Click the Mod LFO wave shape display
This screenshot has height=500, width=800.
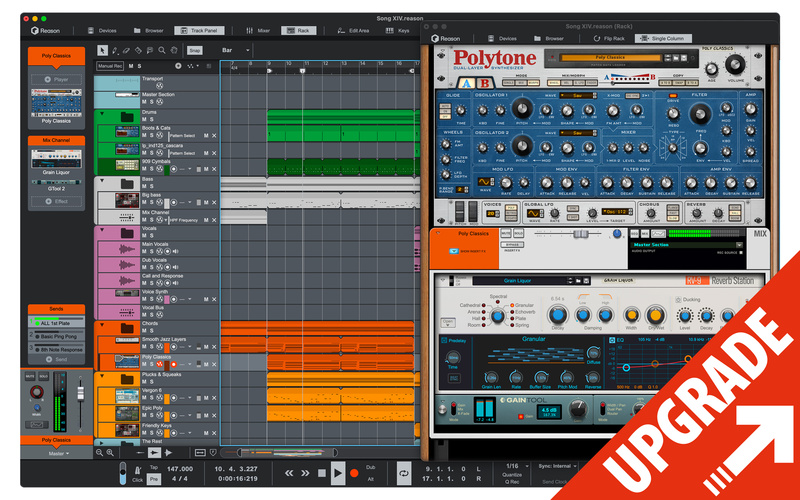point(484,182)
